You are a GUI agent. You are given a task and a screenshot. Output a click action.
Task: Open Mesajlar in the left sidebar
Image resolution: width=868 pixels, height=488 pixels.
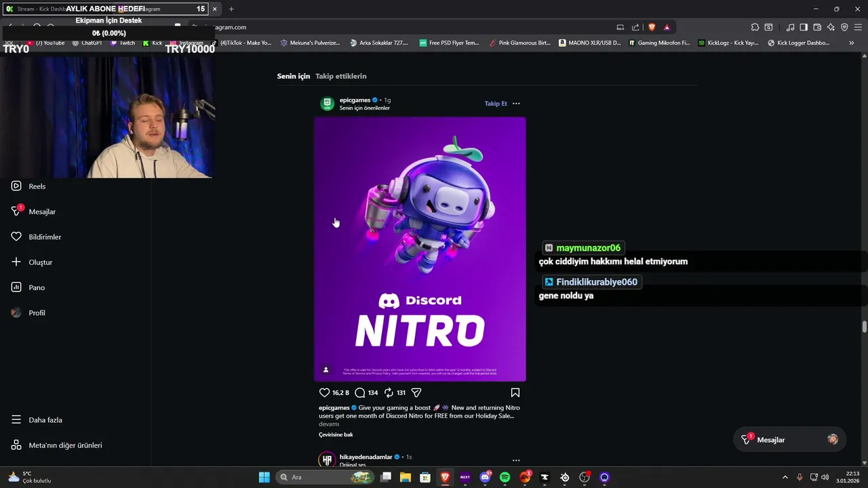pos(33,211)
